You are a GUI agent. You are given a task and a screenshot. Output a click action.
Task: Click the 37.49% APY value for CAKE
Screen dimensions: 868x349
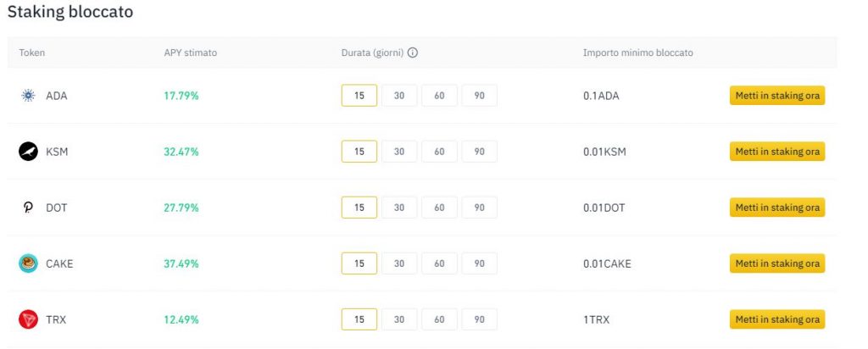tap(181, 263)
